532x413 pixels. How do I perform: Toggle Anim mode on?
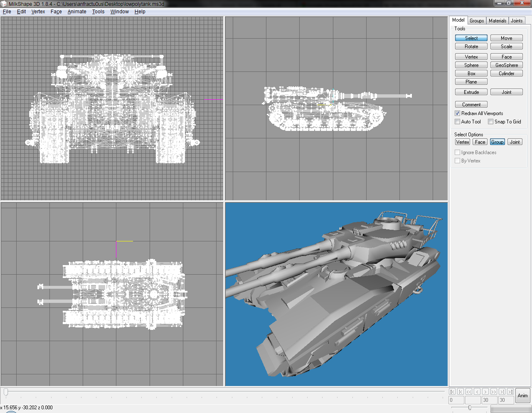[522, 395]
